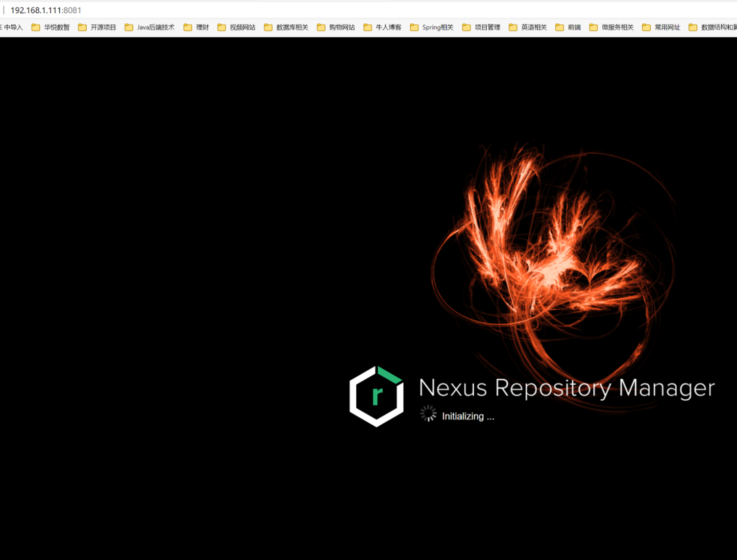Open the 英语相关 bookmark folder

[528, 27]
